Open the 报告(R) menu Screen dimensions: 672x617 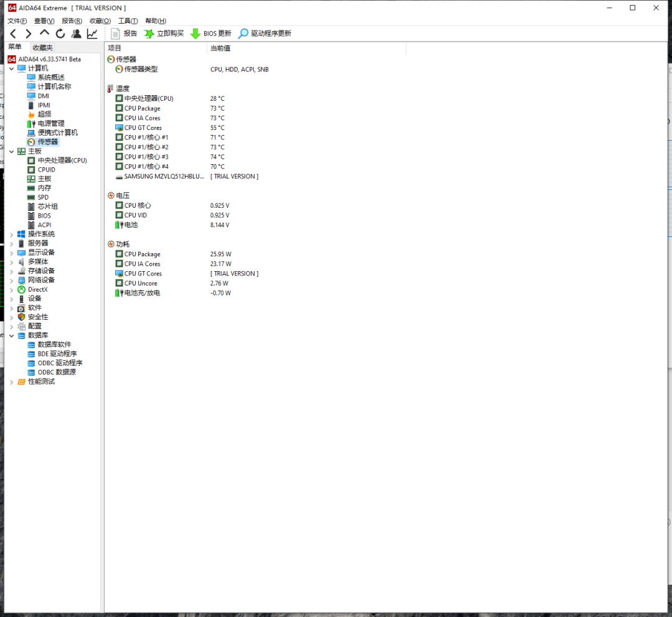[x=72, y=21]
